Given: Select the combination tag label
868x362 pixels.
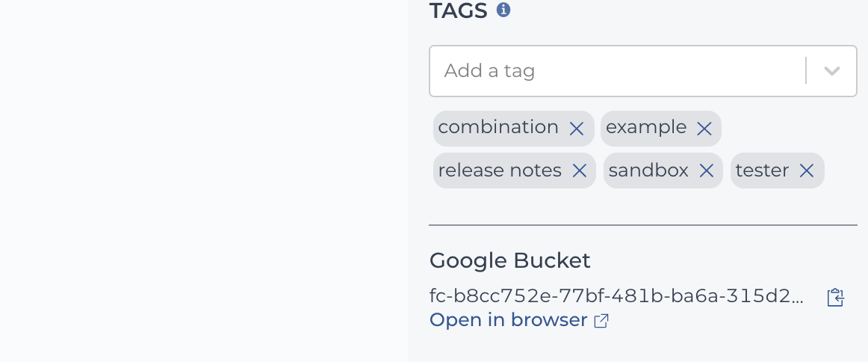Looking at the screenshot, I should point(498,127).
